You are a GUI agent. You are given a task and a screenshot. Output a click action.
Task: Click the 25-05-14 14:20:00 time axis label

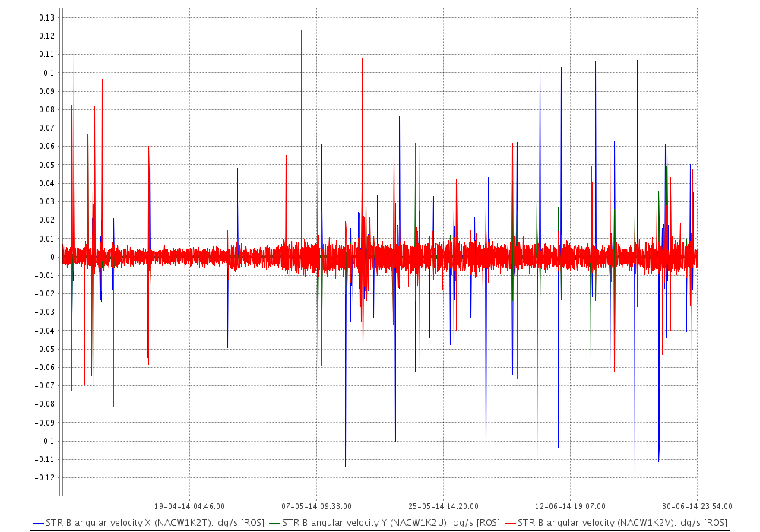[x=444, y=506]
